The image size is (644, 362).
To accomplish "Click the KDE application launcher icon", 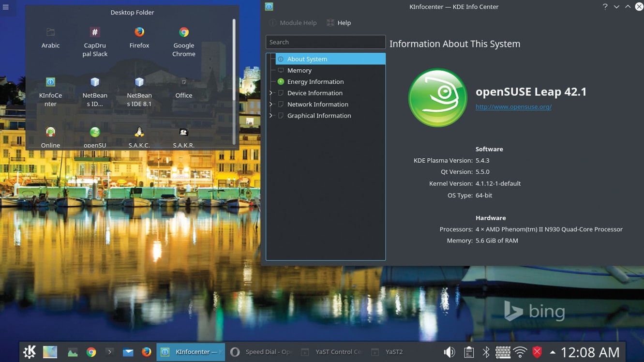I will (30, 352).
